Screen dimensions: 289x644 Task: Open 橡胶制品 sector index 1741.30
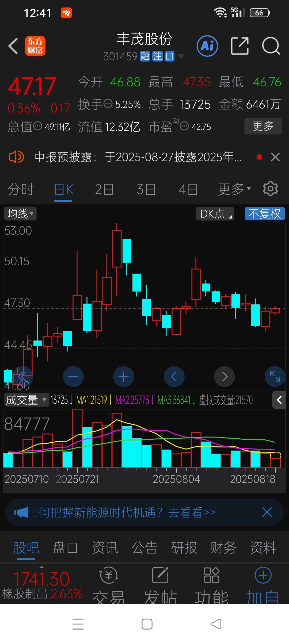pyautogui.click(x=42, y=586)
